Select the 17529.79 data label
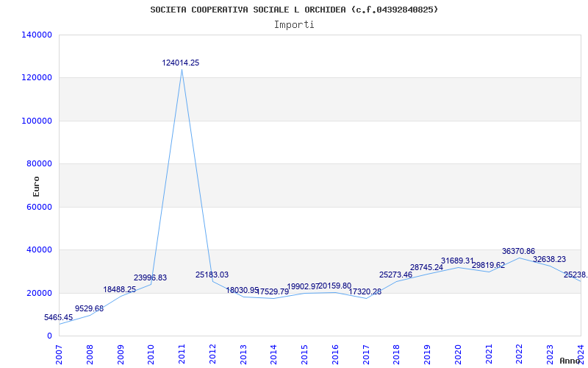The image size is (588, 368). point(272,291)
